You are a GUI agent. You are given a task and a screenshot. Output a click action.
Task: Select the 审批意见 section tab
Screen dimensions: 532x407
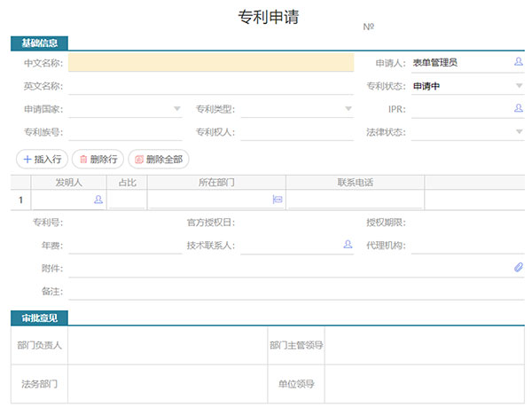(39, 317)
